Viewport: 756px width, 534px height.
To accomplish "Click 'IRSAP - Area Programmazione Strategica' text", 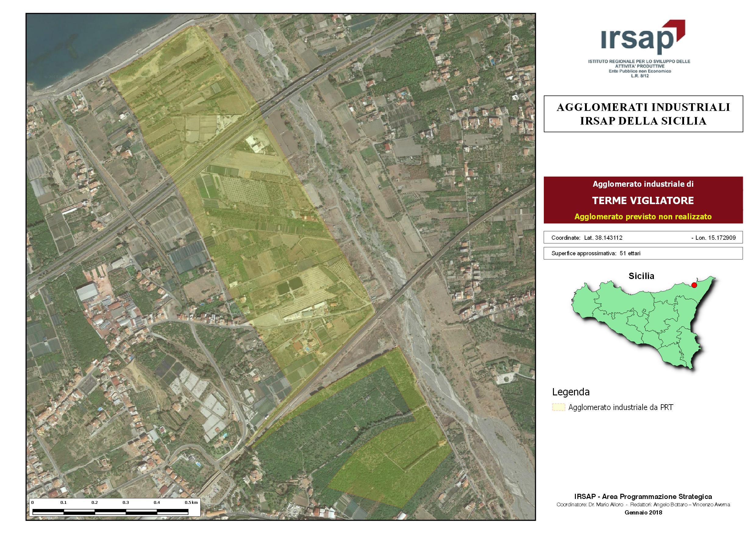I will click(x=643, y=497).
